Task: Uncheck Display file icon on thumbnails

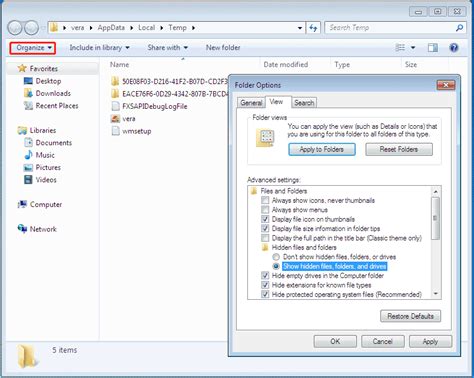Action: click(265, 219)
